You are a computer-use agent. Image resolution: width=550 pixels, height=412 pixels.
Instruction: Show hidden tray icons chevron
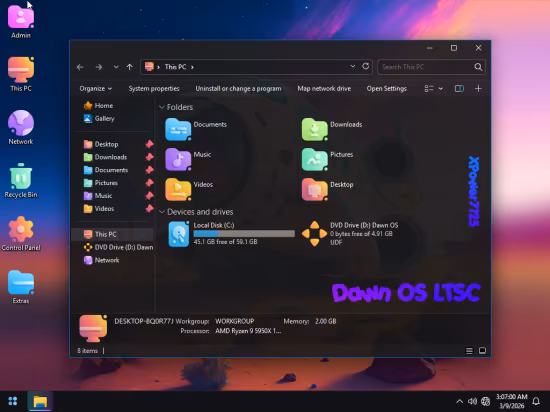pos(460,401)
